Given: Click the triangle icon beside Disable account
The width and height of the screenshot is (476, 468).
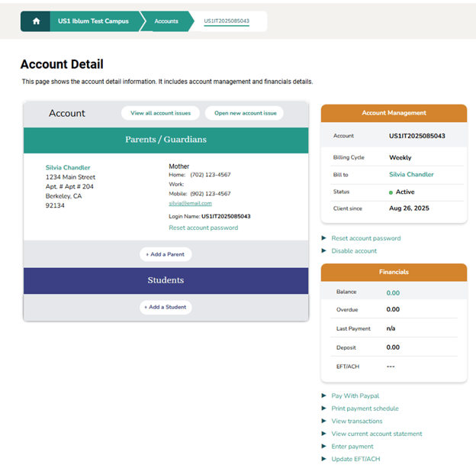Looking at the screenshot, I should [x=324, y=250].
